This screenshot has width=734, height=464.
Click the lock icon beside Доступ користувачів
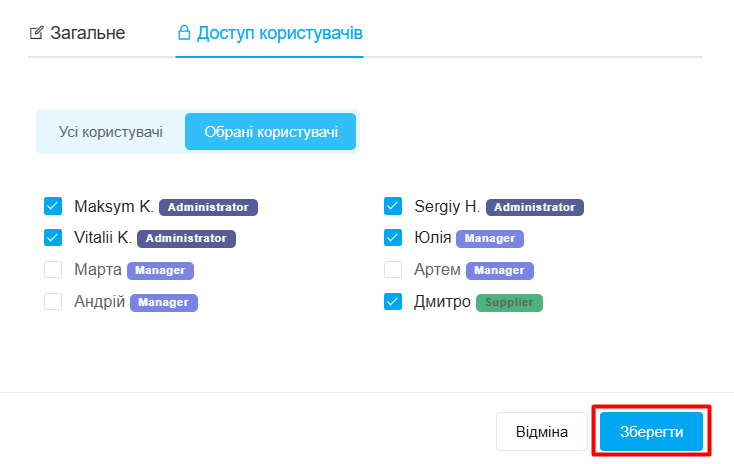(184, 33)
